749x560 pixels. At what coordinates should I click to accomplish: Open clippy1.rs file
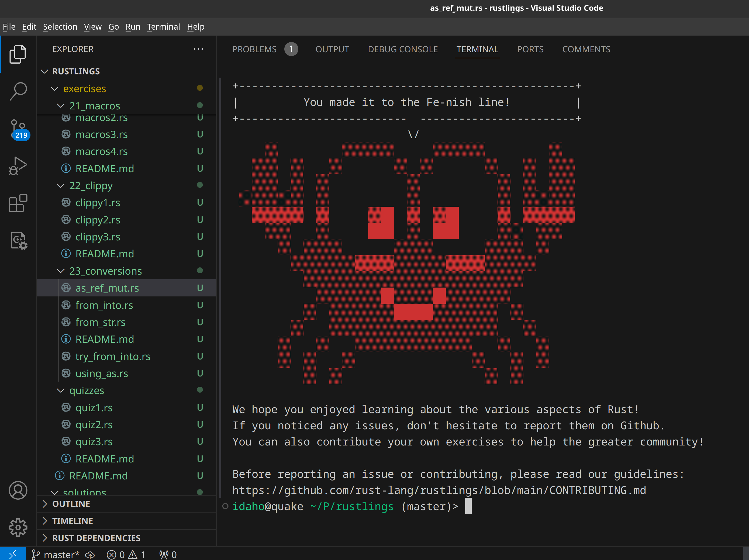pos(126,202)
